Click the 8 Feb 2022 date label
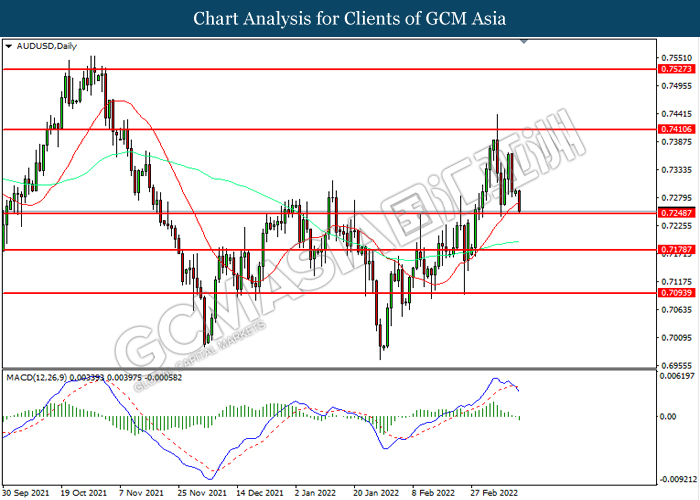 433,493
